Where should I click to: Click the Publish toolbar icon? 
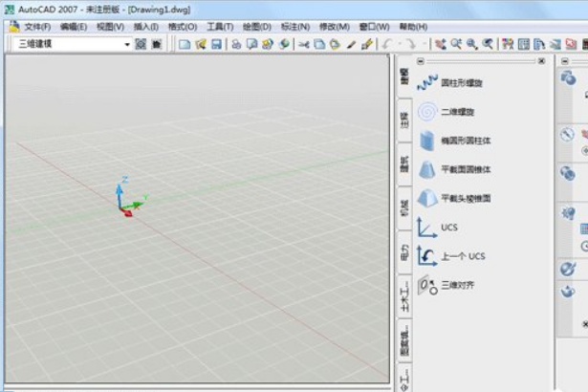click(268, 44)
